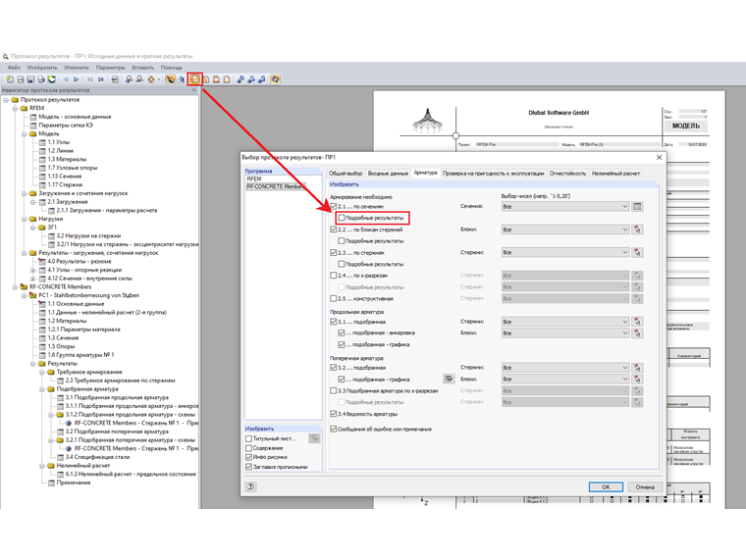
Task: Click the Отмена button
Action: click(645, 486)
